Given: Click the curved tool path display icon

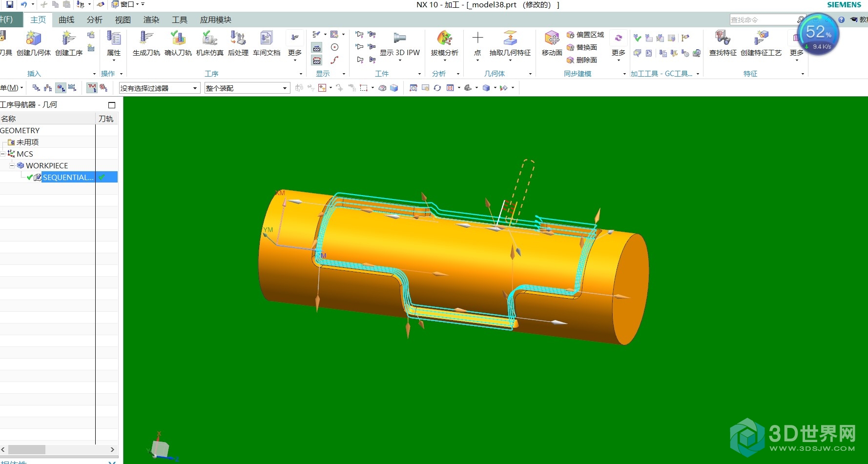Looking at the screenshot, I should pos(334,60).
